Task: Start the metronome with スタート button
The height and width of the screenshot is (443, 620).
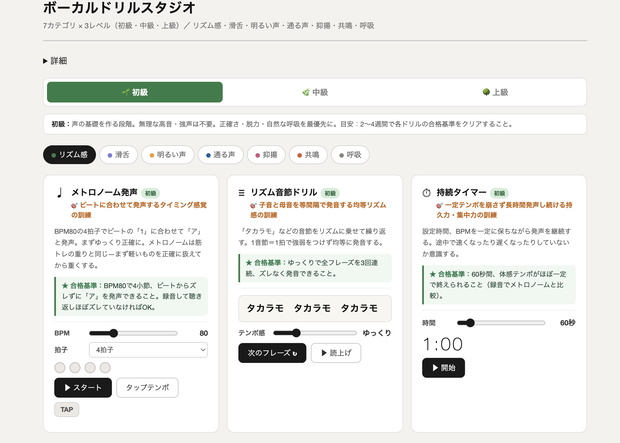Action: tap(83, 388)
